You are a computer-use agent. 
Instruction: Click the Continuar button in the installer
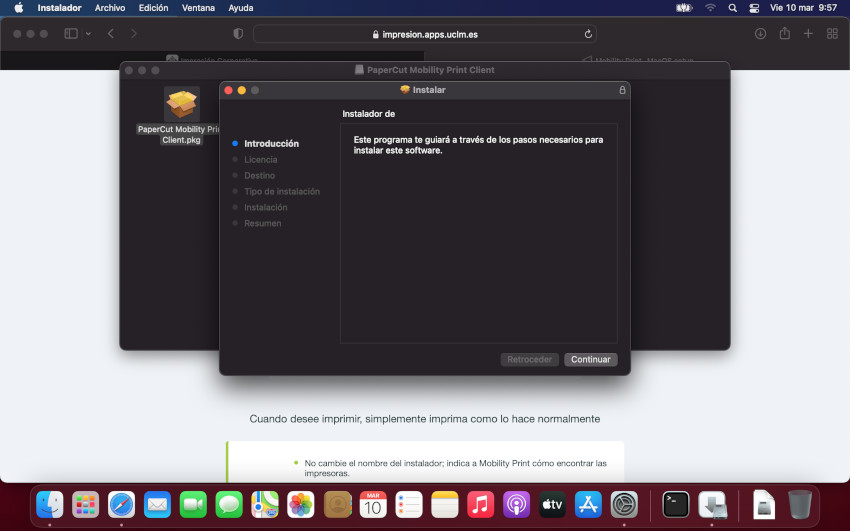(590, 359)
